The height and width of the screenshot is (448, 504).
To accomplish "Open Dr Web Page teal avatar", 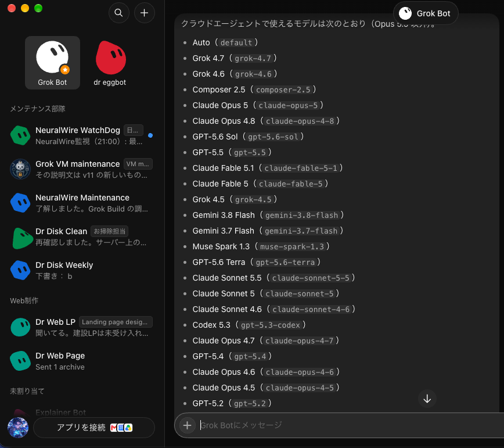I will click(x=20, y=361).
